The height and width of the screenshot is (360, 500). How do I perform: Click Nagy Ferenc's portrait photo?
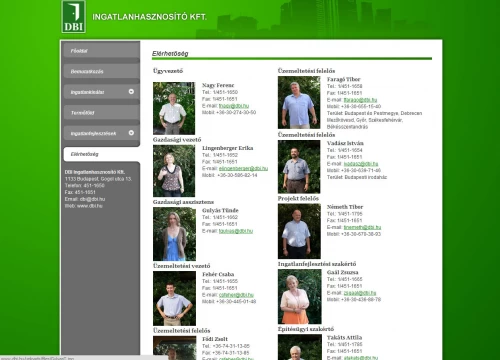click(174, 108)
